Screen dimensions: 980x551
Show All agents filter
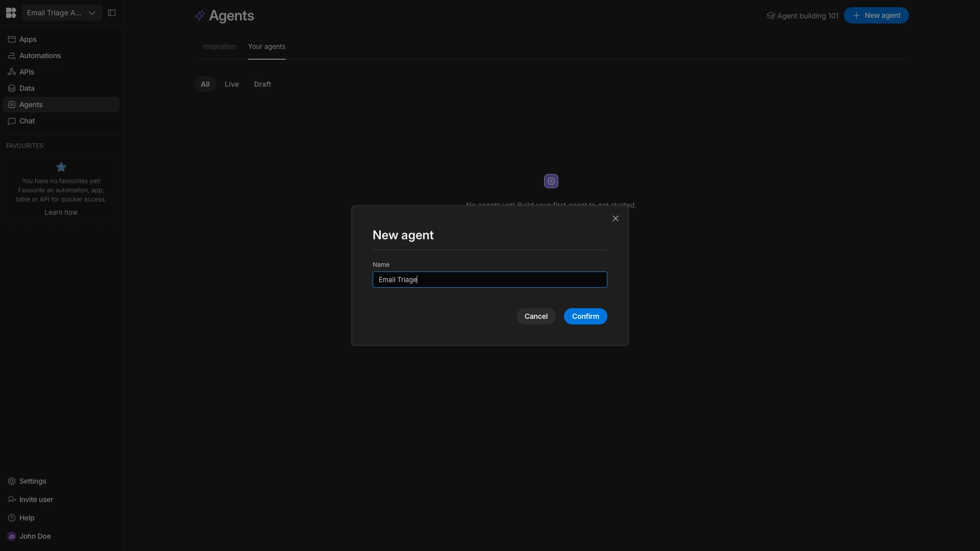tap(205, 84)
